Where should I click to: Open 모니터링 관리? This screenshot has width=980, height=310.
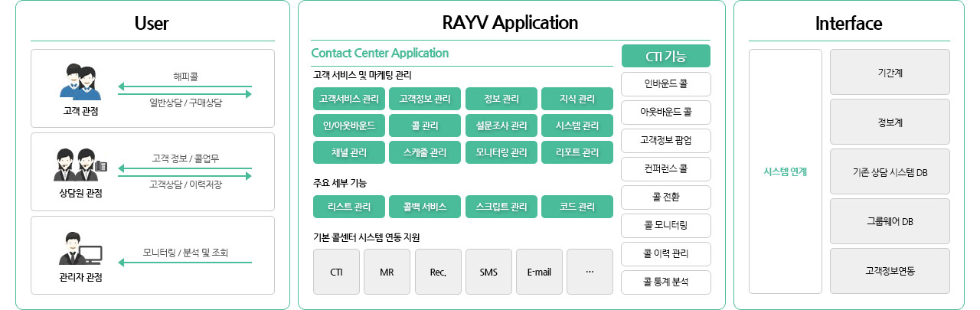501,152
